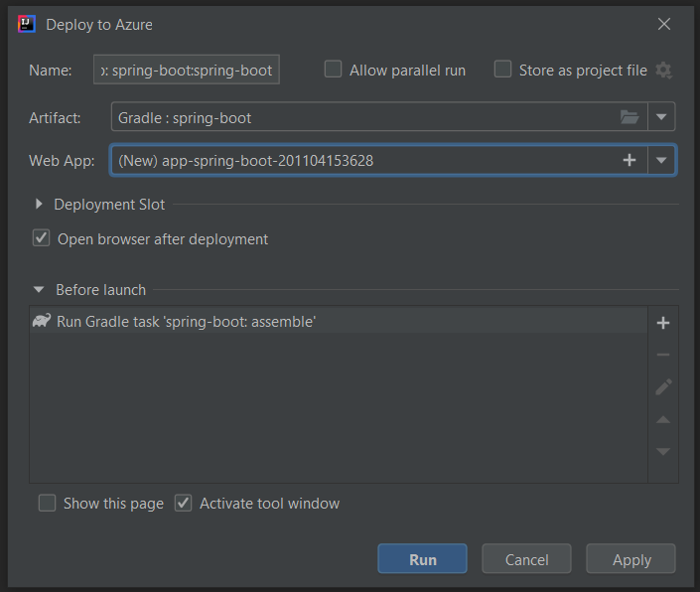
Task: Click the Gradle elephant icon in task list
Action: pos(42,321)
